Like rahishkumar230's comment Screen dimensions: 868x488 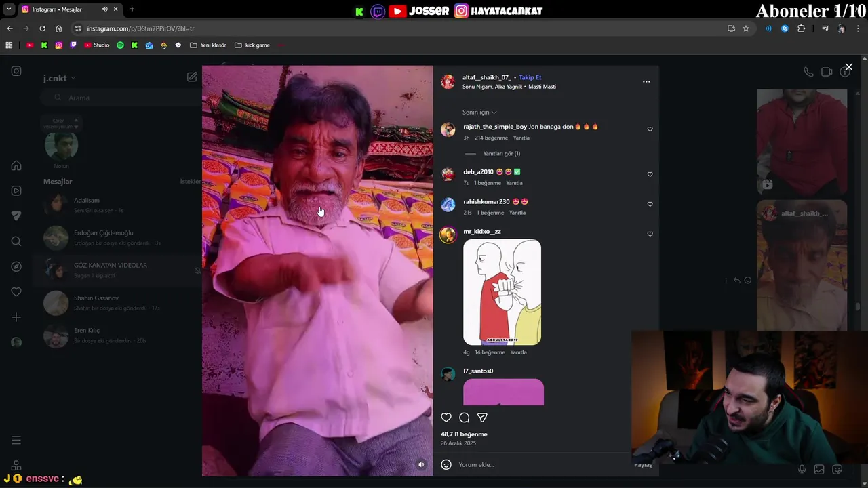650,204
